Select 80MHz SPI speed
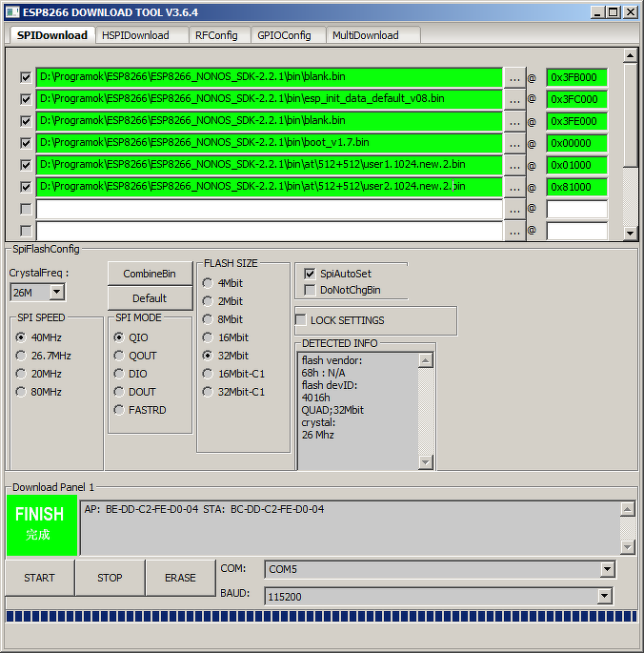 (x=39, y=392)
